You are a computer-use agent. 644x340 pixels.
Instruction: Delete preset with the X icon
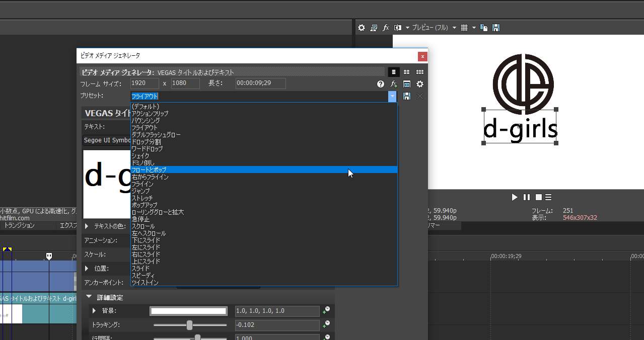point(420,96)
